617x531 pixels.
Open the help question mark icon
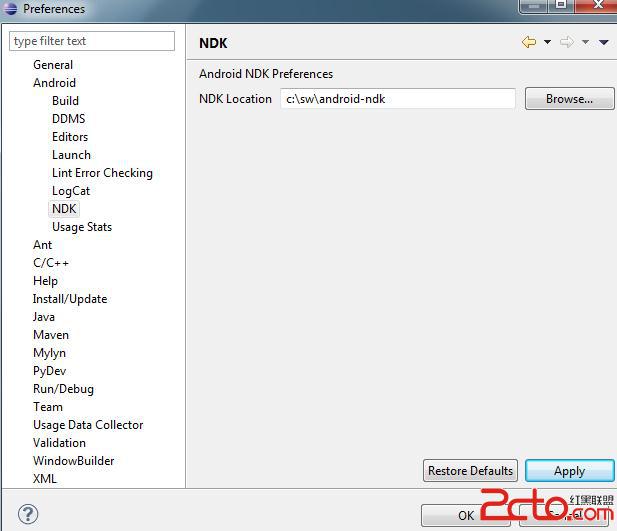(28, 514)
